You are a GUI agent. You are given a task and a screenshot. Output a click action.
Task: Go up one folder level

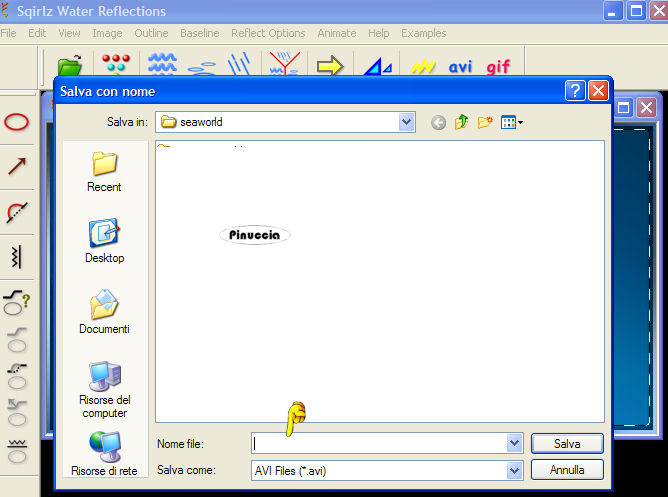click(461, 122)
